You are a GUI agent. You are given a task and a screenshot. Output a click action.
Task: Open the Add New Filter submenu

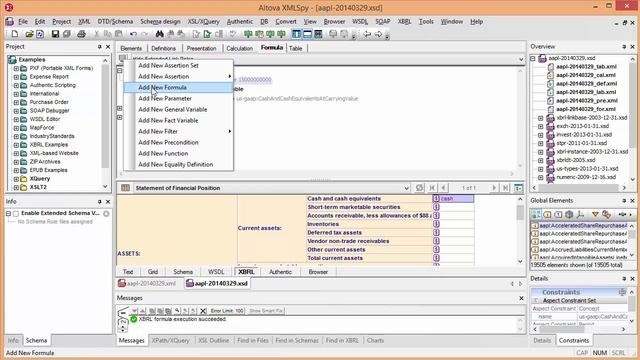179,131
